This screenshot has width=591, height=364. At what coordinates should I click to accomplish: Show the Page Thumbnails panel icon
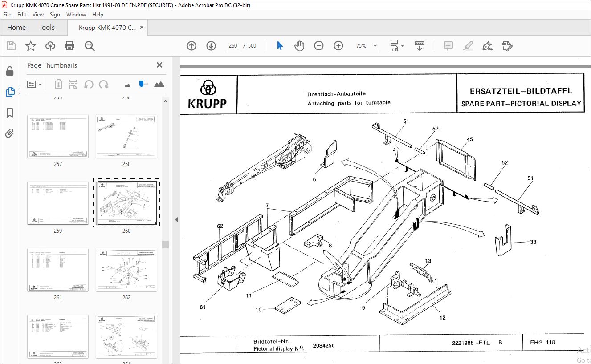coord(10,92)
